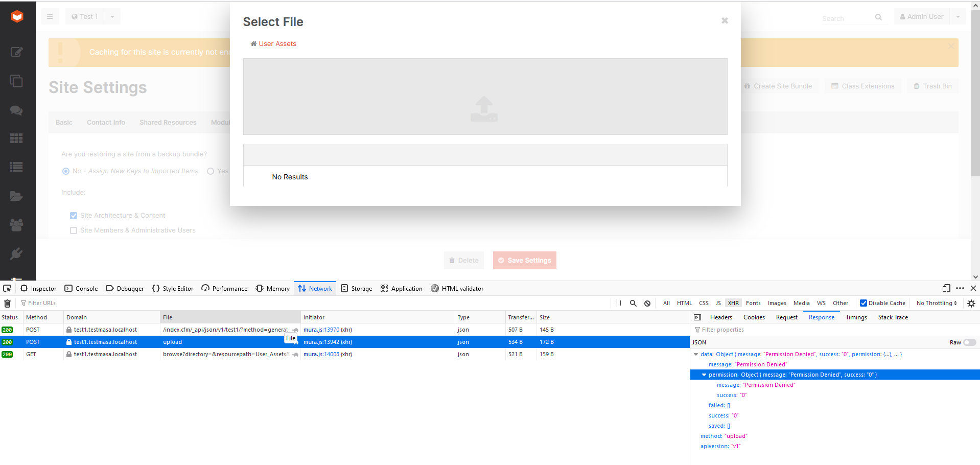This screenshot has width=980, height=465.
Task: Clear network log with the trash icon
Action: [x=8, y=303]
